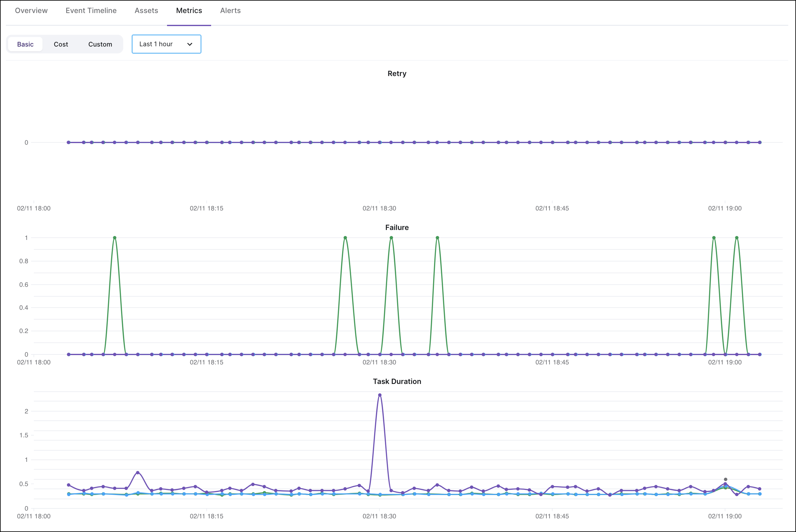This screenshot has width=796, height=532.
Task: Click the Retry chart title
Action: [397, 73]
